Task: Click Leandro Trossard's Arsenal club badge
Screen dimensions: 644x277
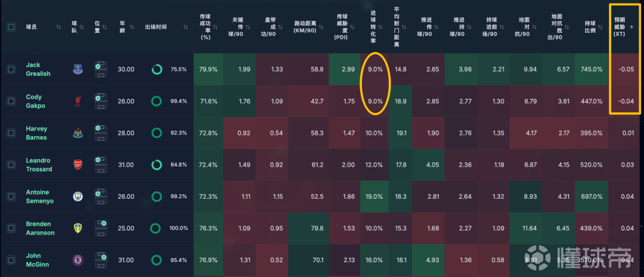Action: click(x=78, y=165)
